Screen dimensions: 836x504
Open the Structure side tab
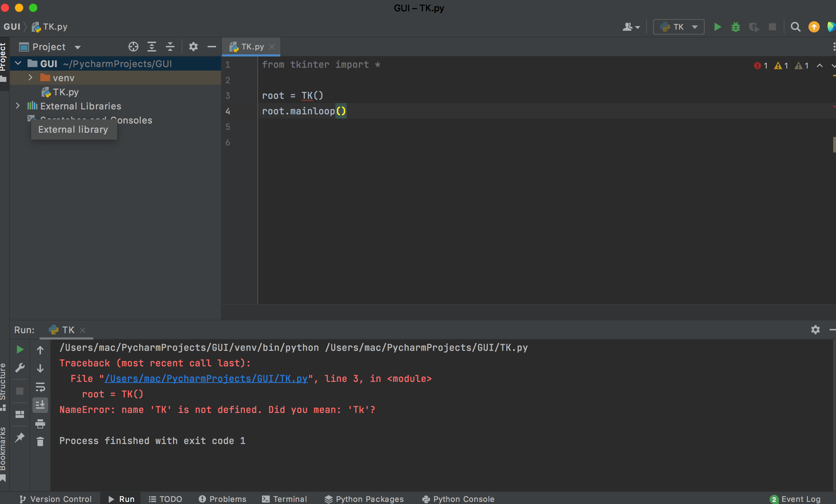[x=4, y=387]
